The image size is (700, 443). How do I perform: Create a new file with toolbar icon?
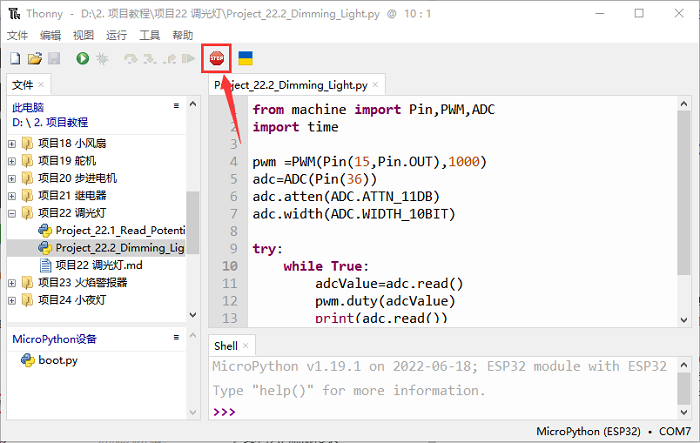[15, 60]
